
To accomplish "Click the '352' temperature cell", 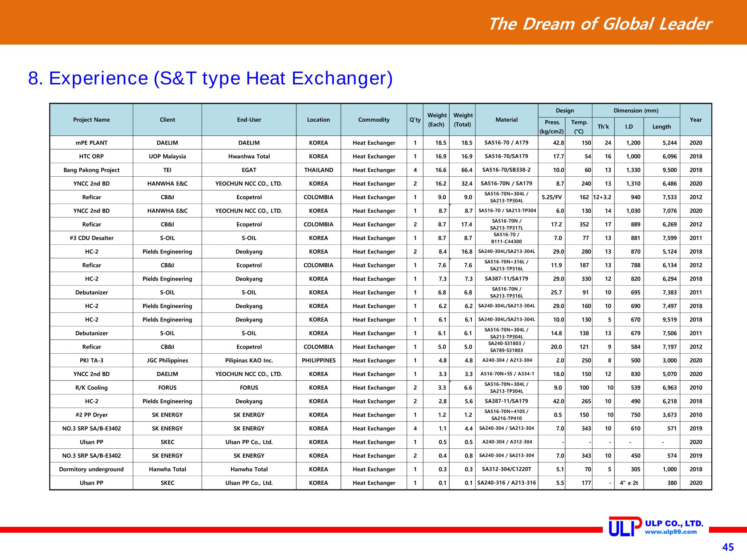I will pos(579,224).
